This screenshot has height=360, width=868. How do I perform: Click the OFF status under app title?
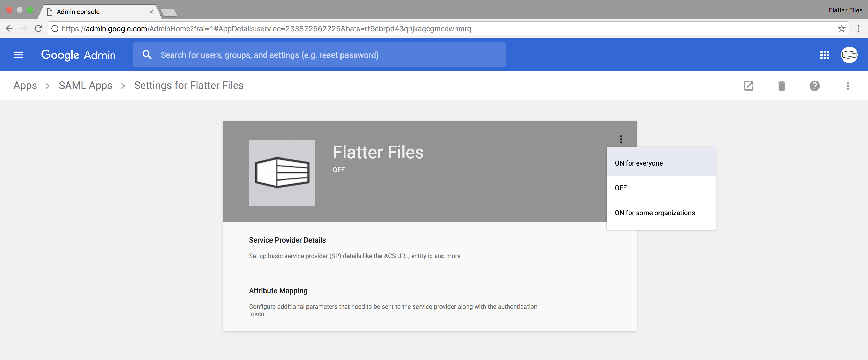[x=339, y=170]
